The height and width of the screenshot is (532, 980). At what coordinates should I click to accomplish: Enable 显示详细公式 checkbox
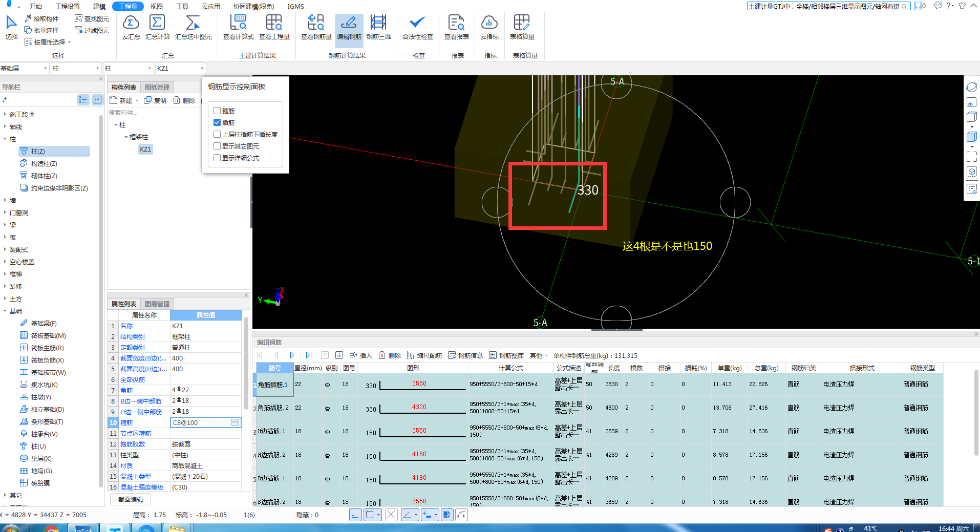coord(217,158)
